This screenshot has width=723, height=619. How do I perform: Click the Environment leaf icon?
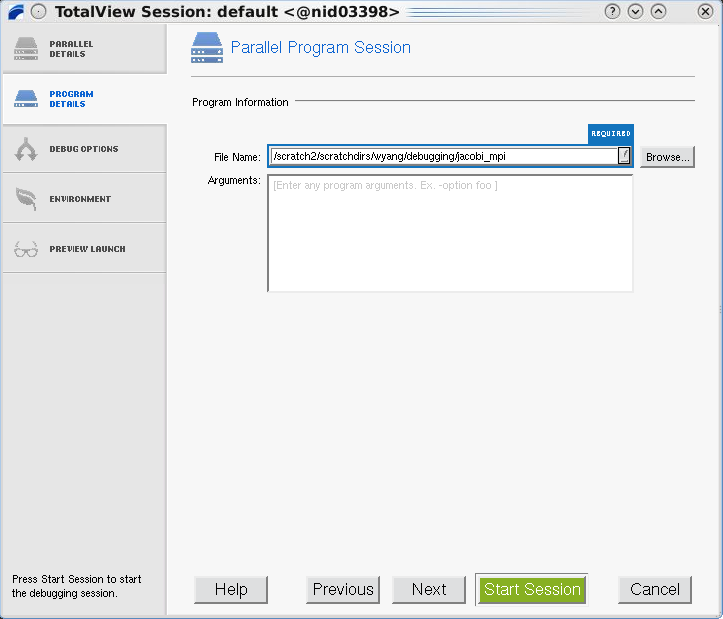click(x=26, y=199)
